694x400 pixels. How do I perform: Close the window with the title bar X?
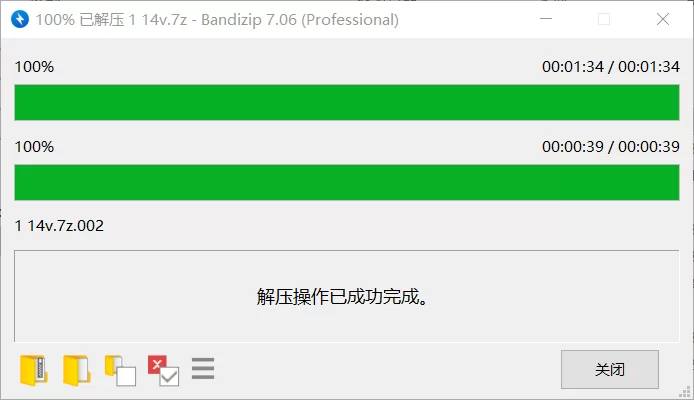pyautogui.click(x=663, y=19)
